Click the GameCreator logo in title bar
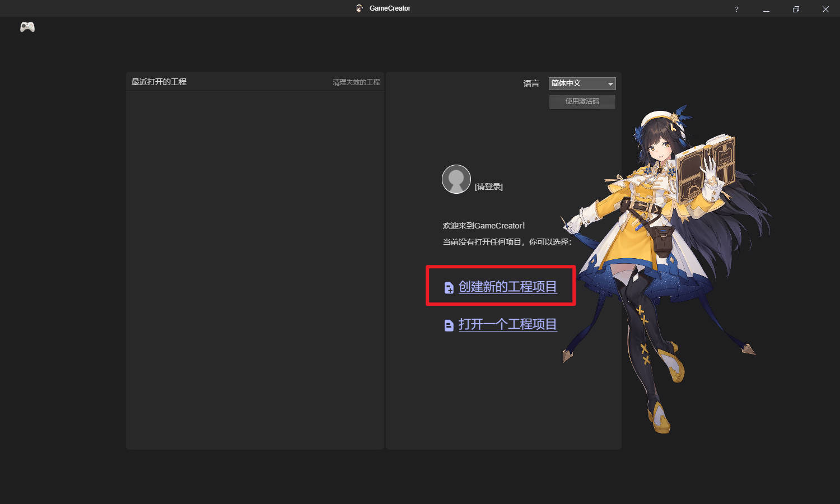The image size is (840, 504). coord(360,8)
